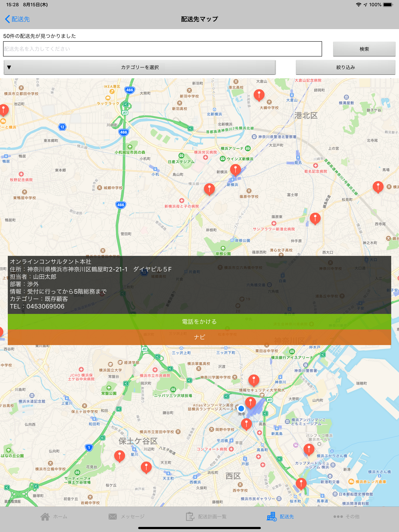The height and width of the screenshot is (532, 399).
Task: Tap the 小机城址市民の森 park icon
Action: click(x=130, y=147)
